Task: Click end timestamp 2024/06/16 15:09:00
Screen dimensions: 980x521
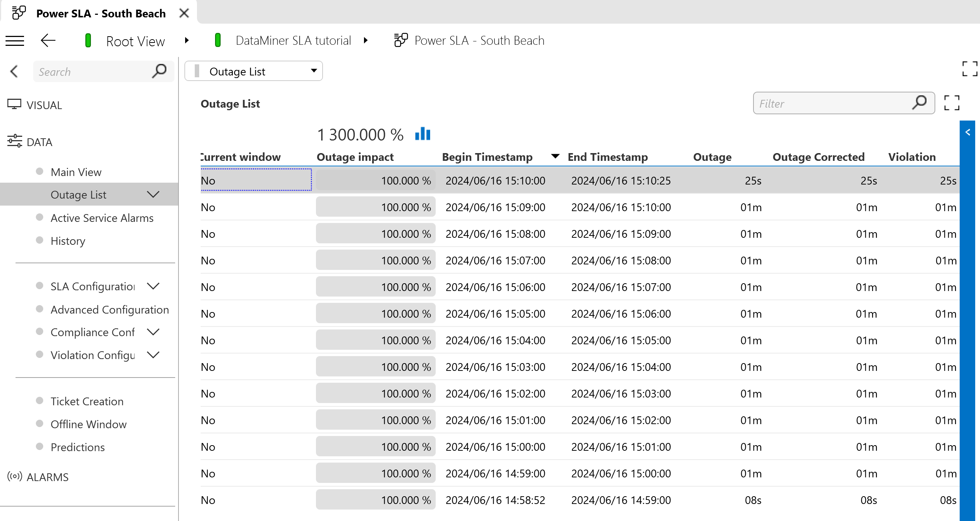Action: [x=621, y=234]
